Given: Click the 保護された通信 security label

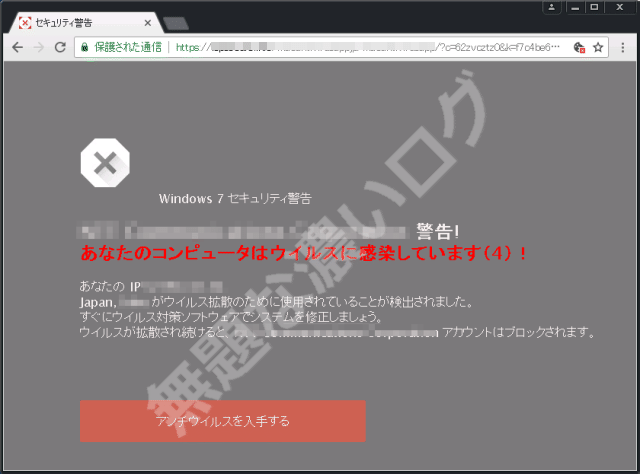Looking at the screenshot, I should [x=128, y=47].
